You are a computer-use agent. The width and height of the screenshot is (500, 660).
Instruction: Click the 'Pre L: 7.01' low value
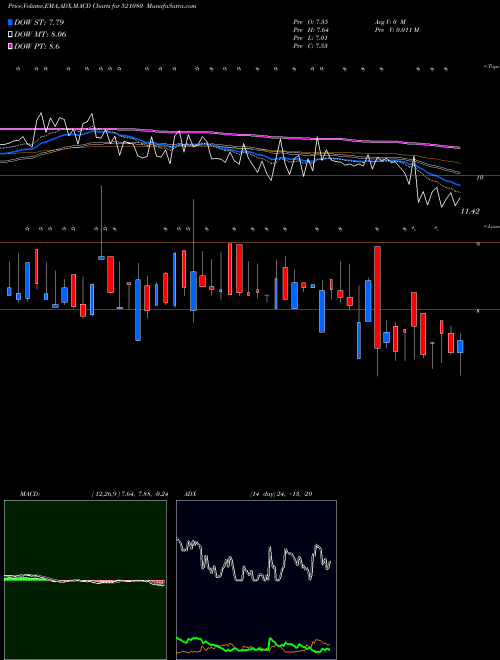(311, 38)
